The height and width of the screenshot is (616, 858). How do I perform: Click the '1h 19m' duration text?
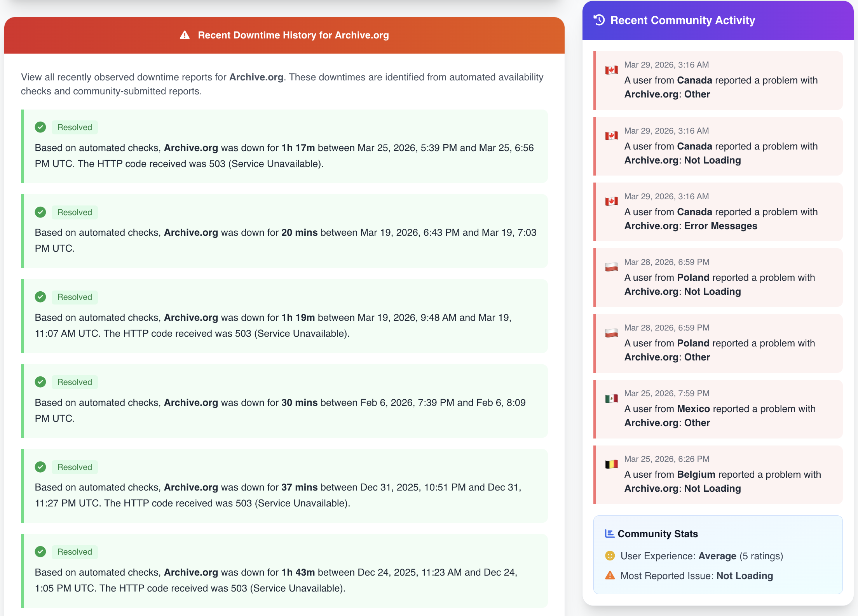pyautogui.click(x=298, y=318)
